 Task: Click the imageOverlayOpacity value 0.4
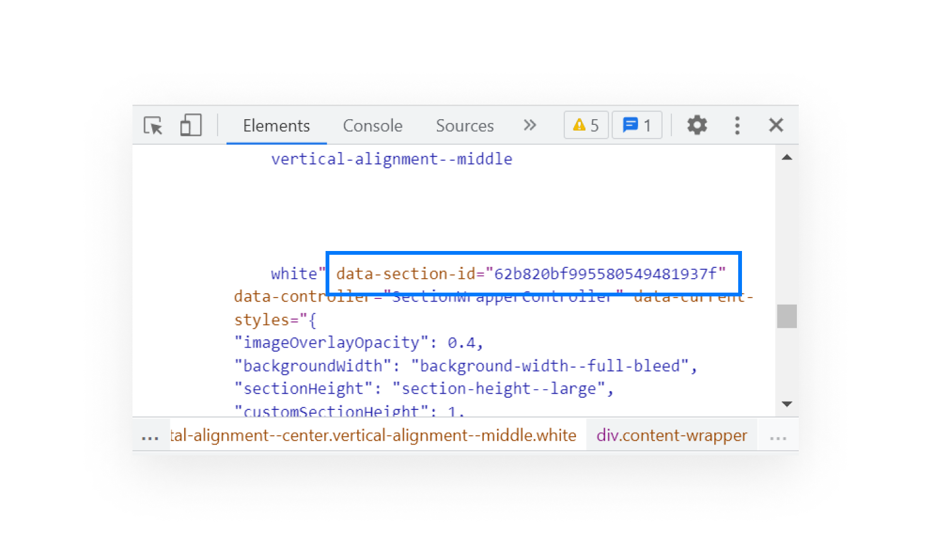[464, 342]
